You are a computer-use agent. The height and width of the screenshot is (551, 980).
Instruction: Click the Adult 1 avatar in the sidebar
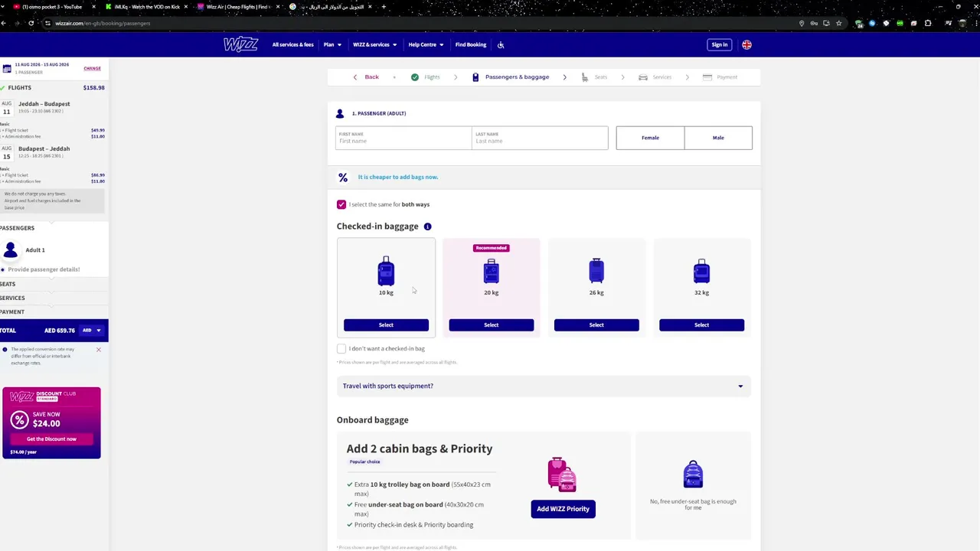(11, 249)
